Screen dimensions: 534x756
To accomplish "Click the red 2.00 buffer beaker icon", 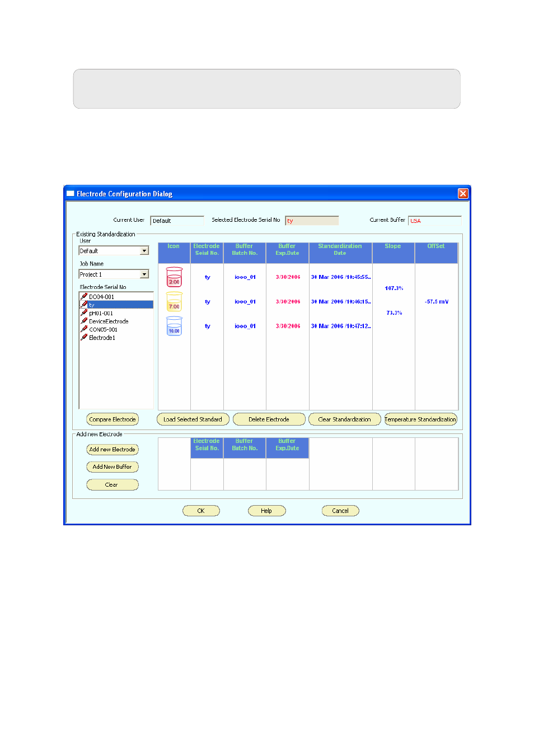I will point(174,277).
